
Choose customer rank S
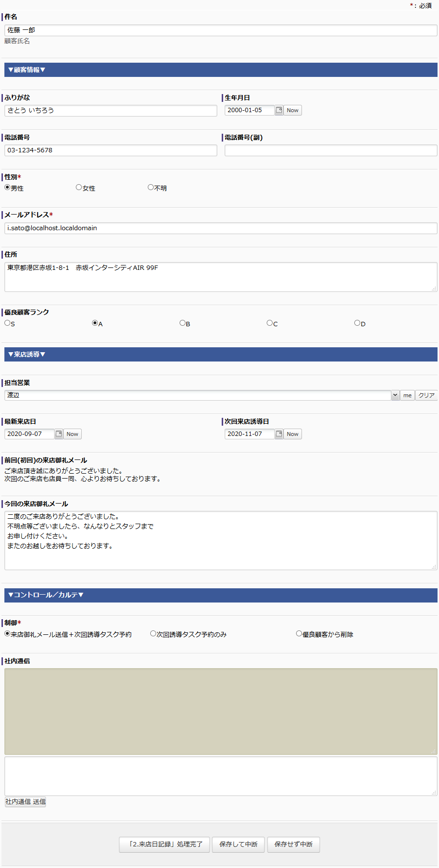pos(7,323)
